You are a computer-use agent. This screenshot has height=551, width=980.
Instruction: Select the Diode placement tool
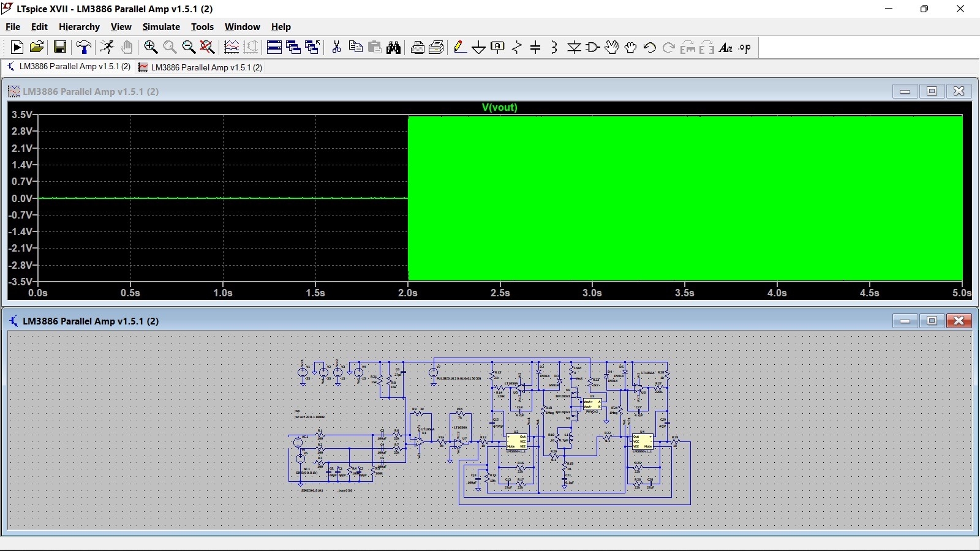pyautogui.click(x=574, y=47)
